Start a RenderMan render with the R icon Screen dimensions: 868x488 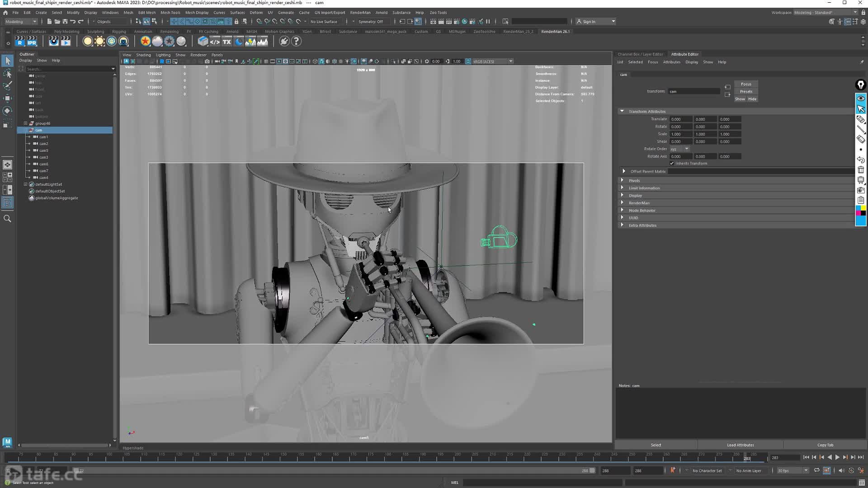pyautogui.click(x=19, y=42)
